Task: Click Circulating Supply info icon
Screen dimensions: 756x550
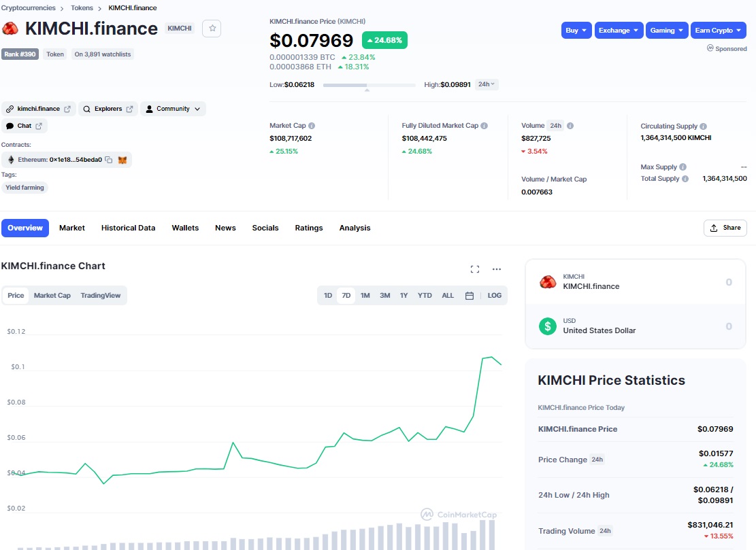Action: point(703,126)
